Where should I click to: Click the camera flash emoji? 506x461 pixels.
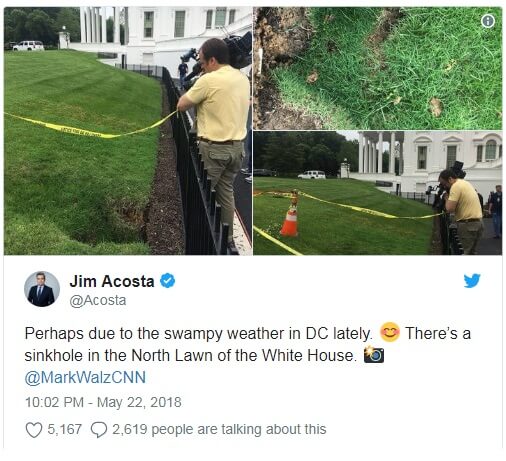click(374, 354)
